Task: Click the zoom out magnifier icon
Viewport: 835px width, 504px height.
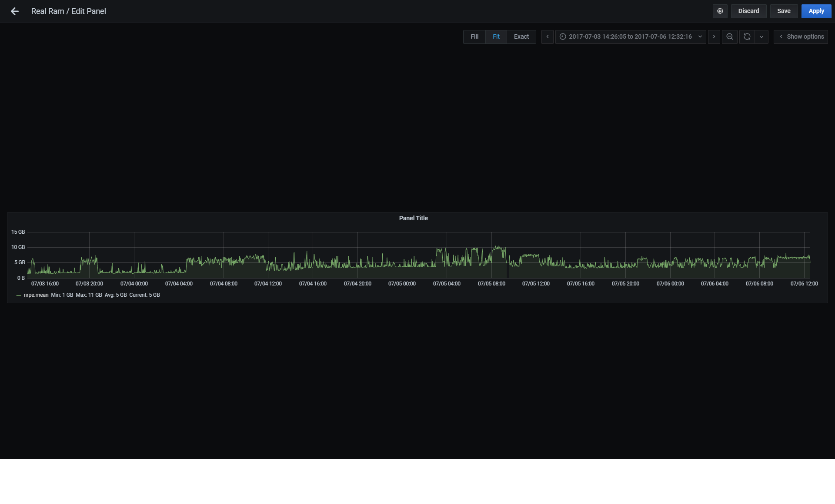Action: pyautogui.click(x=729, y=36)
